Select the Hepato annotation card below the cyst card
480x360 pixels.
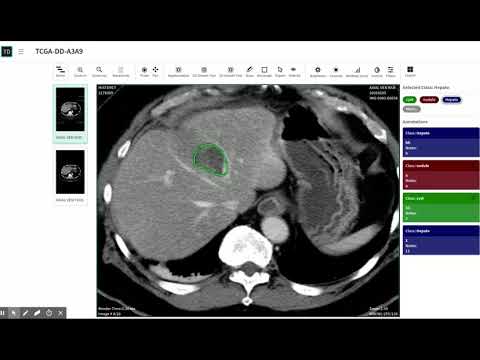tap(441, 240)
